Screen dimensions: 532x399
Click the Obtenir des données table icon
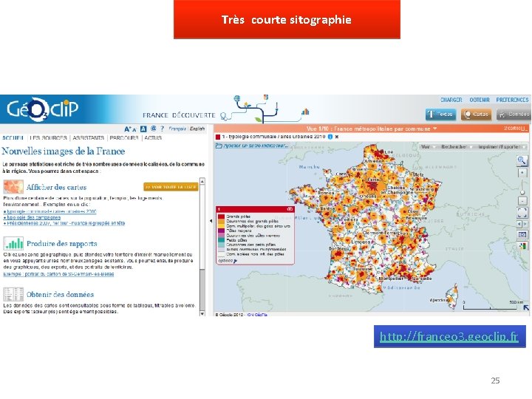(13, 294)
